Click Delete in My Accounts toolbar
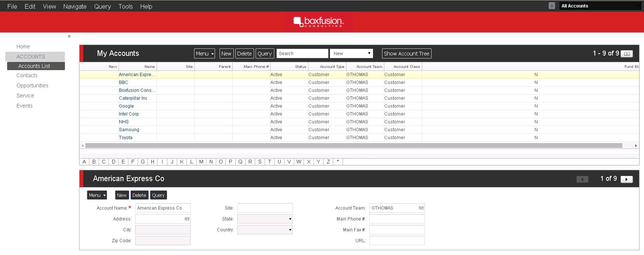644x255 pixels. 245,54
